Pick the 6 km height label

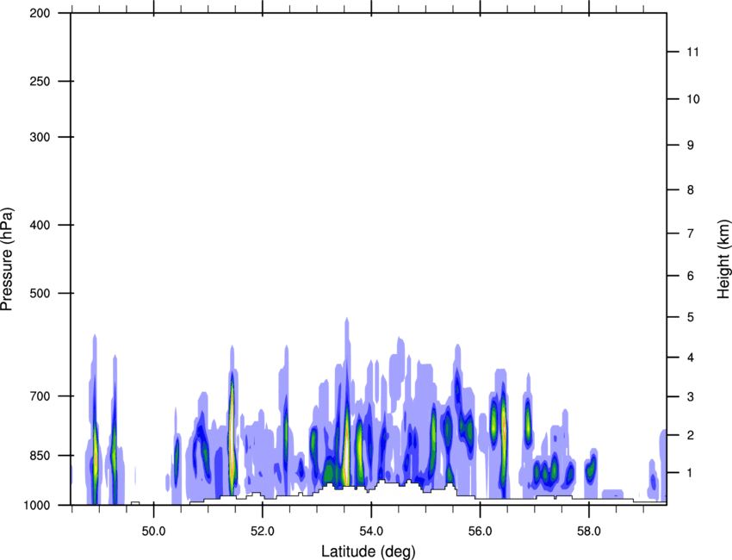point(691,276)
